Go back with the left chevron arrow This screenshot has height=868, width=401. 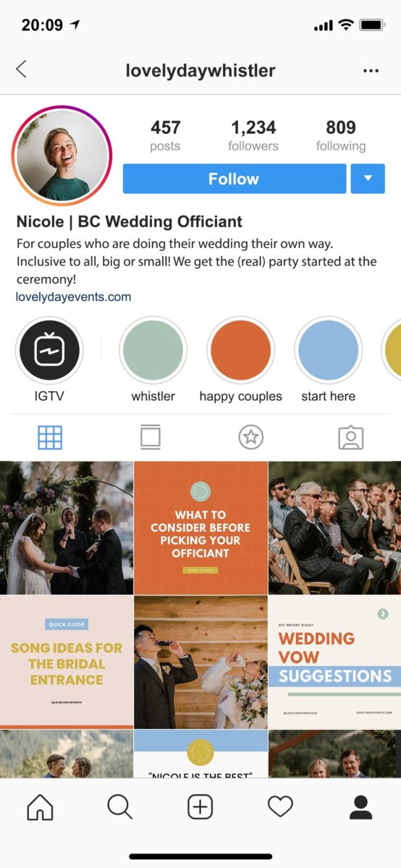21,69
